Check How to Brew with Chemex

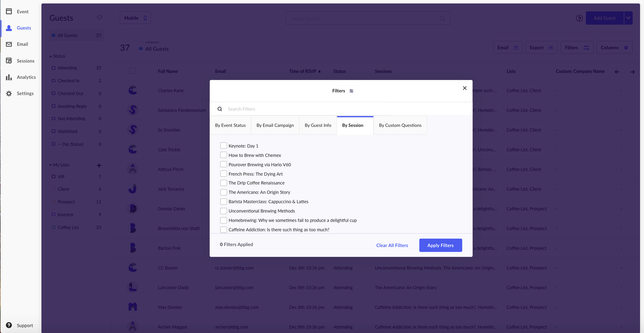tap(223, 155)
